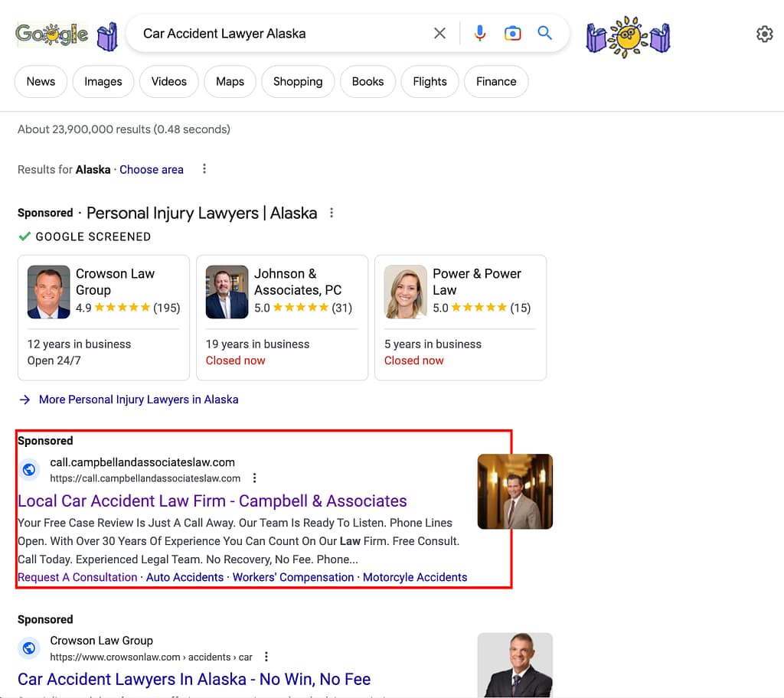
Task: Open three-dot menu next to crowsonlaw.com URL
Action: (266, 657)
